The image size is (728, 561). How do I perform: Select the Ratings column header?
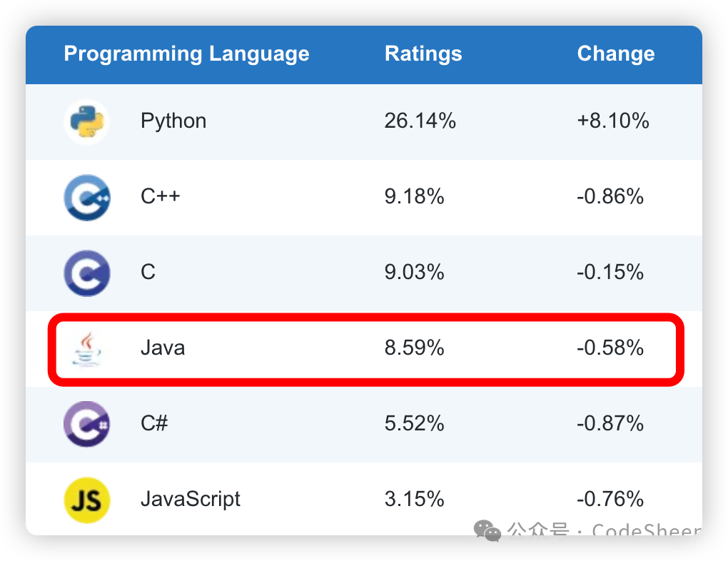point(423,54)
